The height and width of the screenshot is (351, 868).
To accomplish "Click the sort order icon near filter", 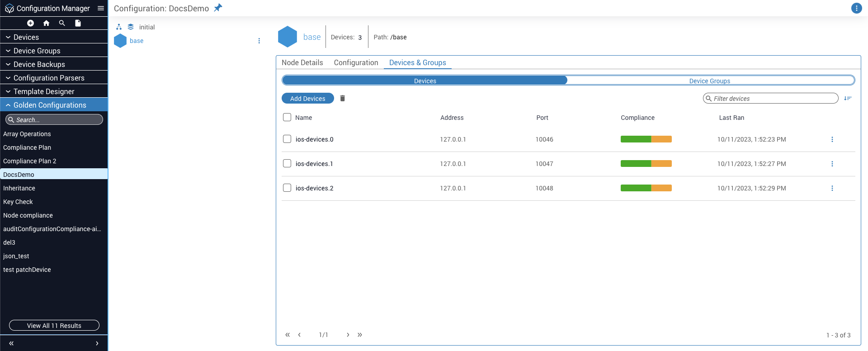I will [x=848, y=98].
